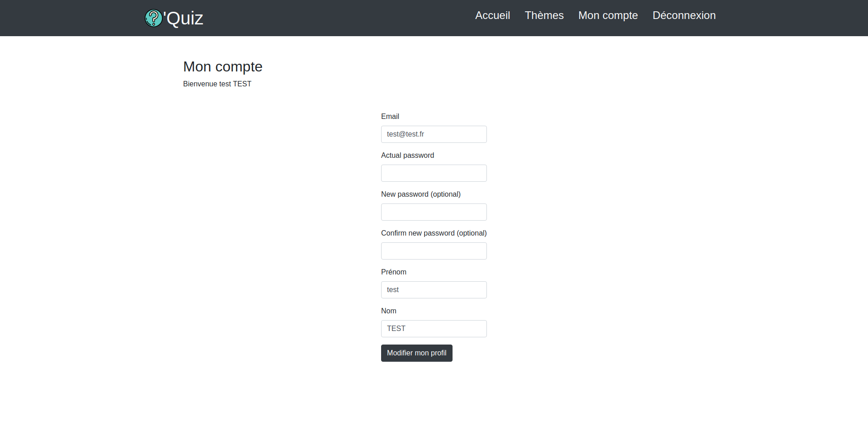Select the Prénom text field

[x=434, y=290]
